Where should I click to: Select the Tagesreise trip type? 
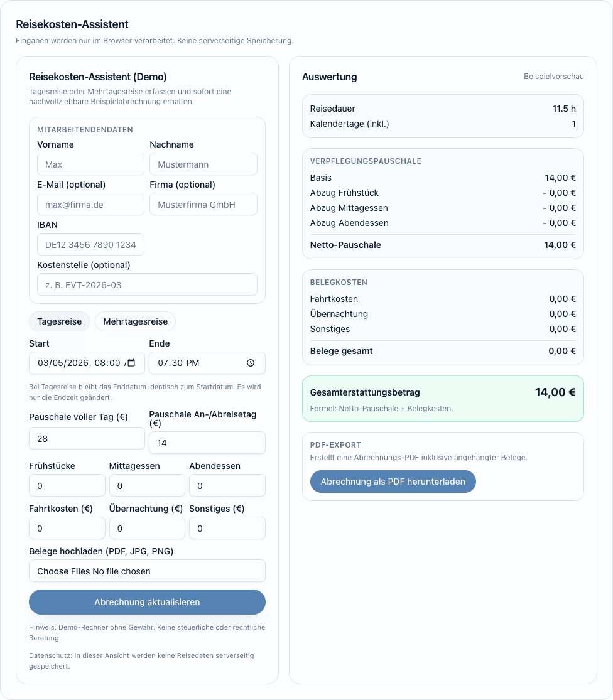coord(59,321)
